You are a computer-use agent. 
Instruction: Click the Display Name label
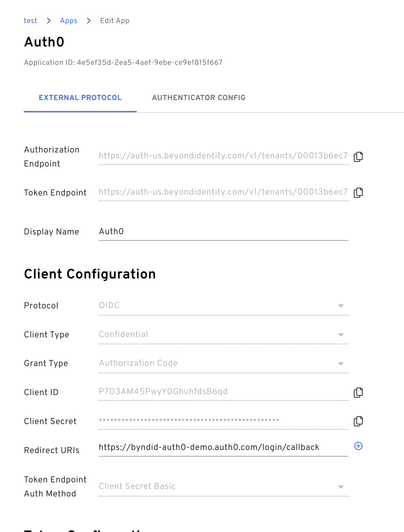tap(52, 232)
